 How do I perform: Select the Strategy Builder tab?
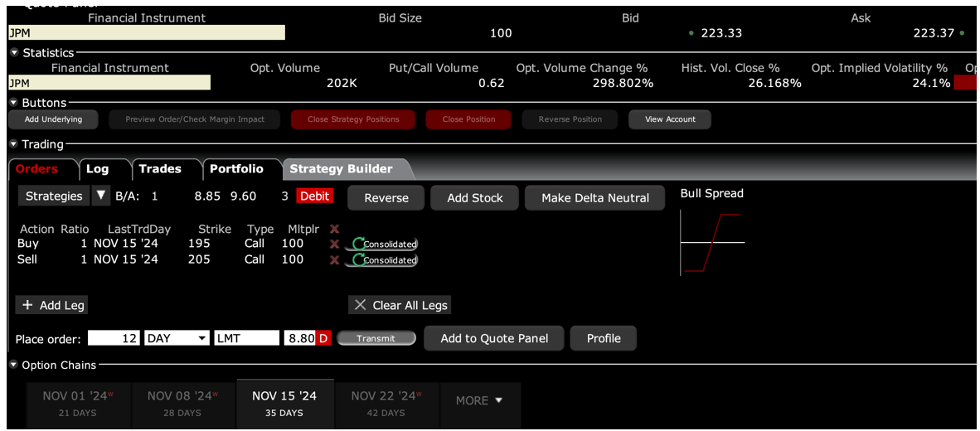click(342, 168)
